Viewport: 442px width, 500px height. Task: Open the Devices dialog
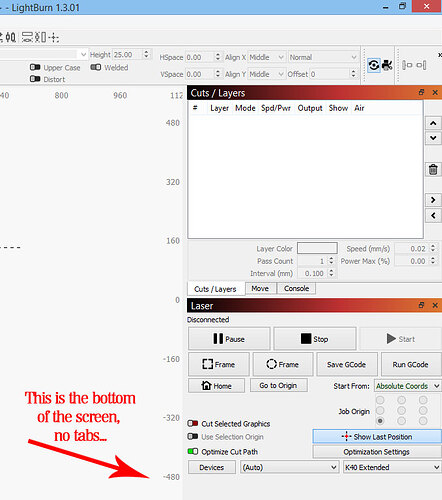(212, 467)
